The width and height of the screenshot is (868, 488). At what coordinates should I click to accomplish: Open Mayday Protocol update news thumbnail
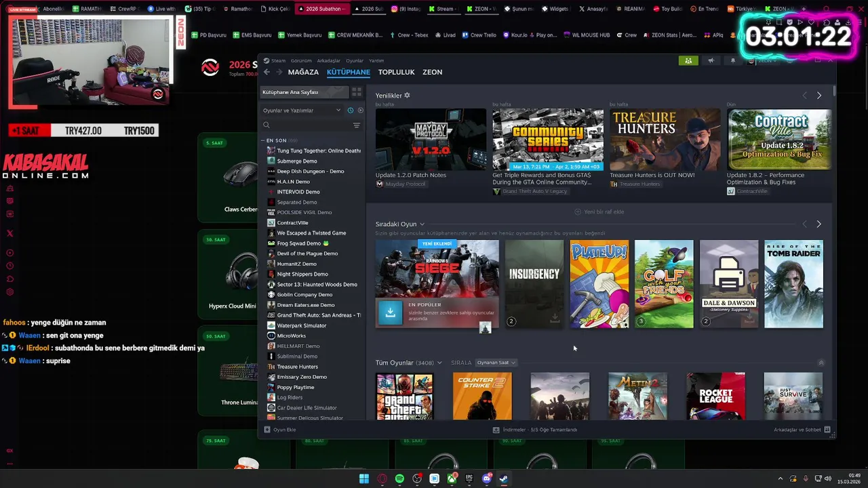(x=431, y=139)
